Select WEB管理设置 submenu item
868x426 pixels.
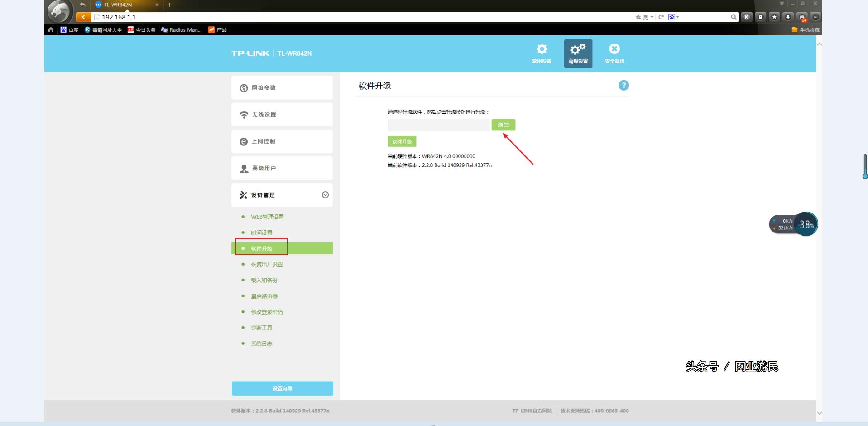pyautogui.click(x=267, y=217)
